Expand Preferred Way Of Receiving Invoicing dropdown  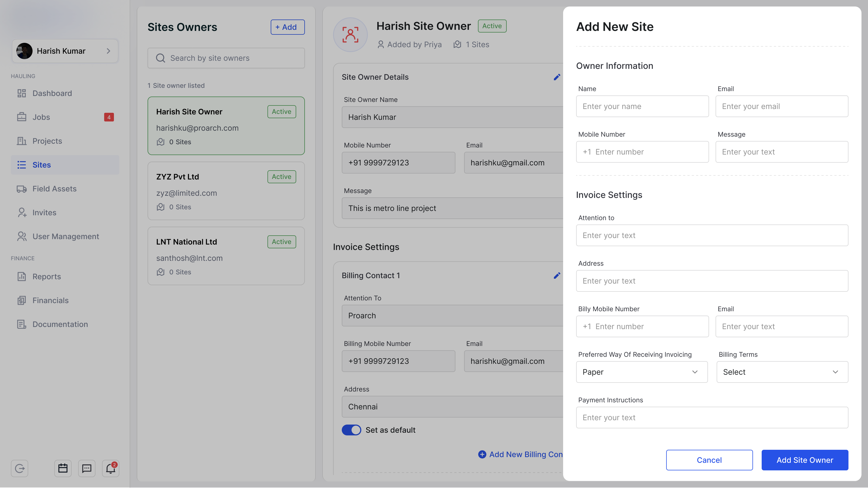[x=642, y=372]
